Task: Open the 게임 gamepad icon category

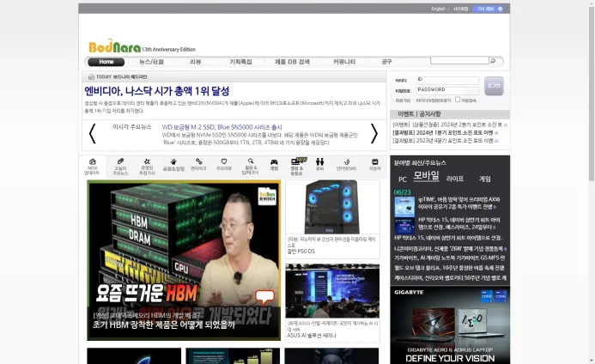Action: 274,164
